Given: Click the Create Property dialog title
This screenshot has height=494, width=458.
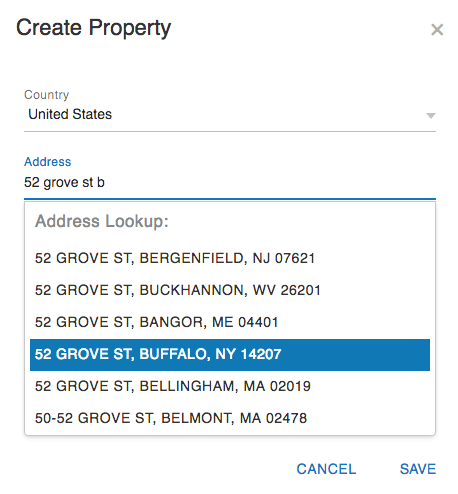Looking at the screenshot, I should (93, 28).
